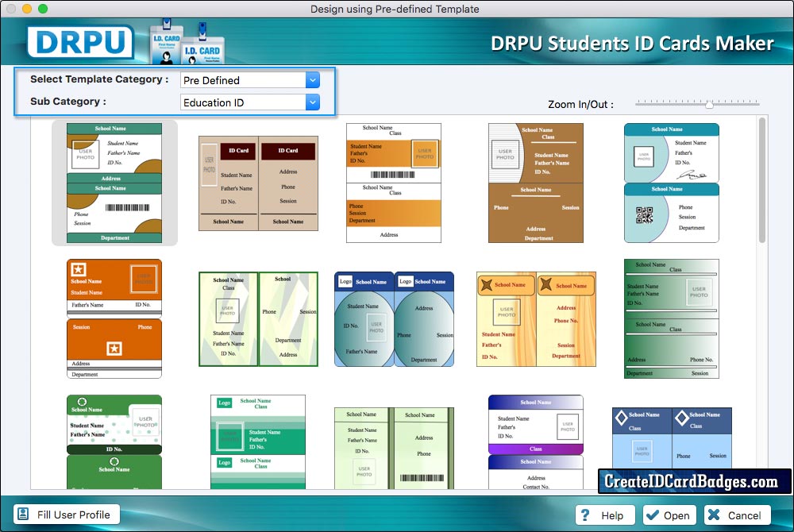Click Open to load the selected template
This screenshot has height=532, width=794.
click(669, 515)
